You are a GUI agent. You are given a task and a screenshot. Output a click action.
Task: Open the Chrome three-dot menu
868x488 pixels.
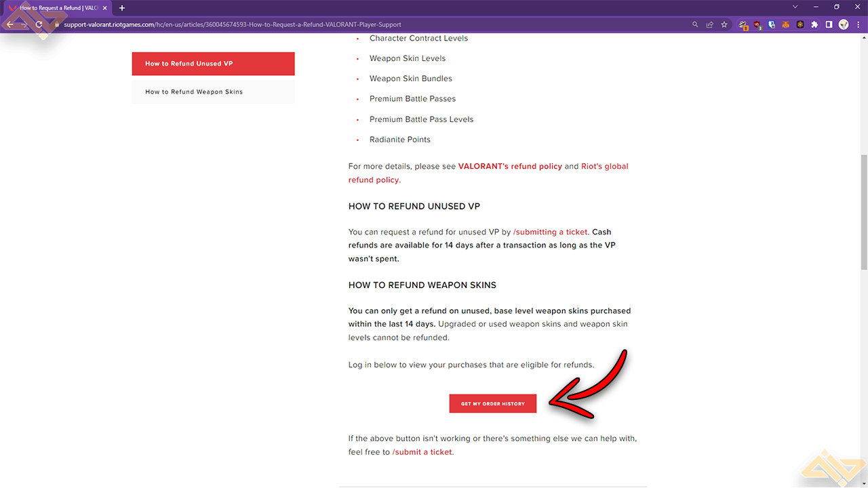tap(858, 24)
